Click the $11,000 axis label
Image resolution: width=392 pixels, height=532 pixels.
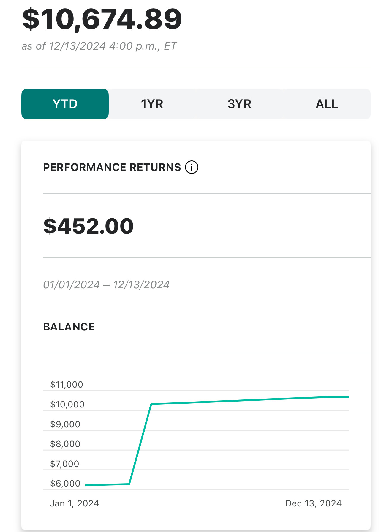[67, 385]
